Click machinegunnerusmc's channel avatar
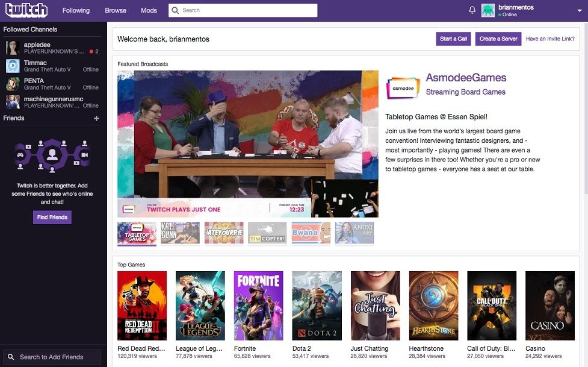 coord(13,102)
